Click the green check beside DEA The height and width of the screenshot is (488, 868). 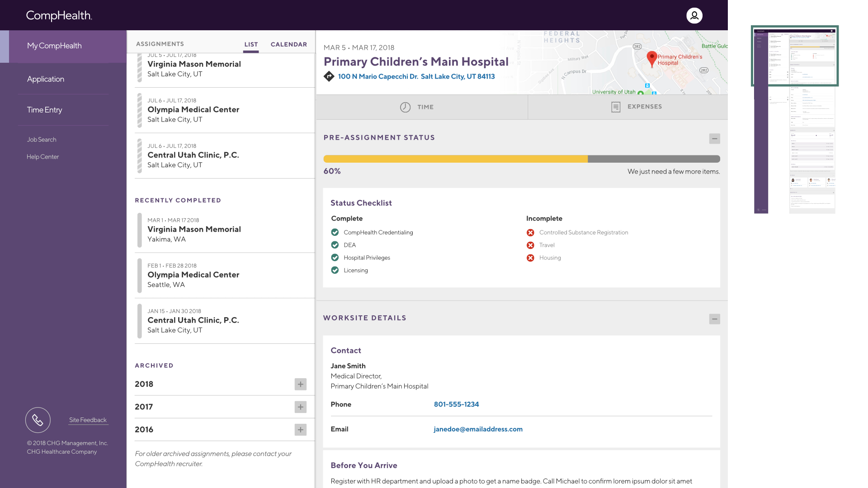(x=335, y=245)
